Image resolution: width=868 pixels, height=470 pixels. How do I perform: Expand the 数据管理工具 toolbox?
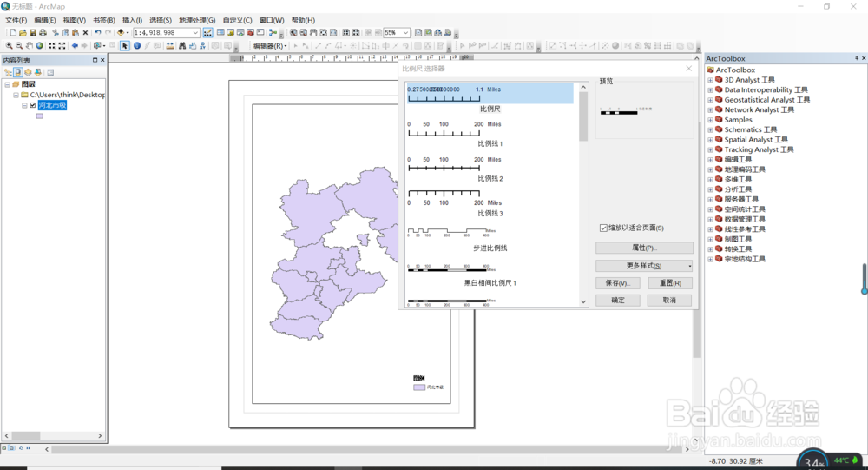[x=711, y=220]
